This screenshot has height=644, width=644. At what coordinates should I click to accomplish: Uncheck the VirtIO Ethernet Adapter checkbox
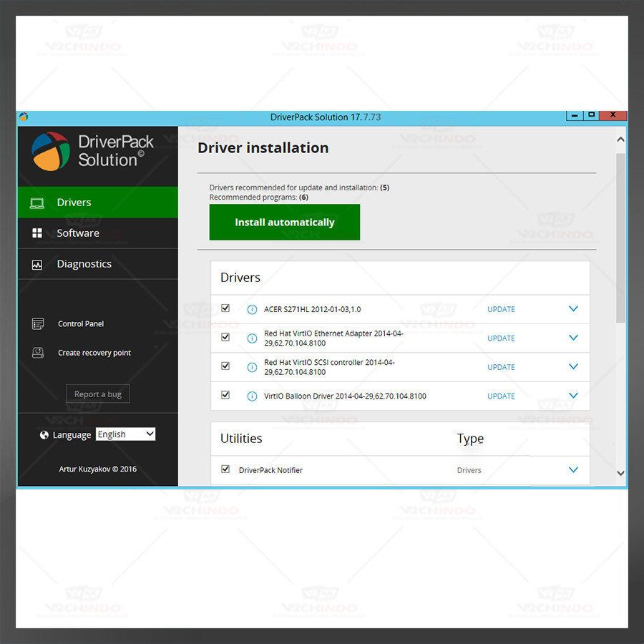pos(225,337)
